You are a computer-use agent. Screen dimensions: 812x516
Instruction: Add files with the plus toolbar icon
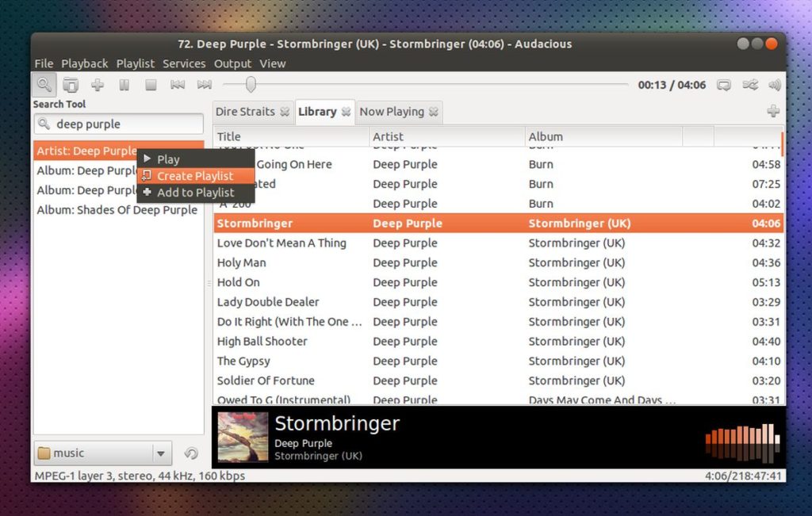point(97,84)
